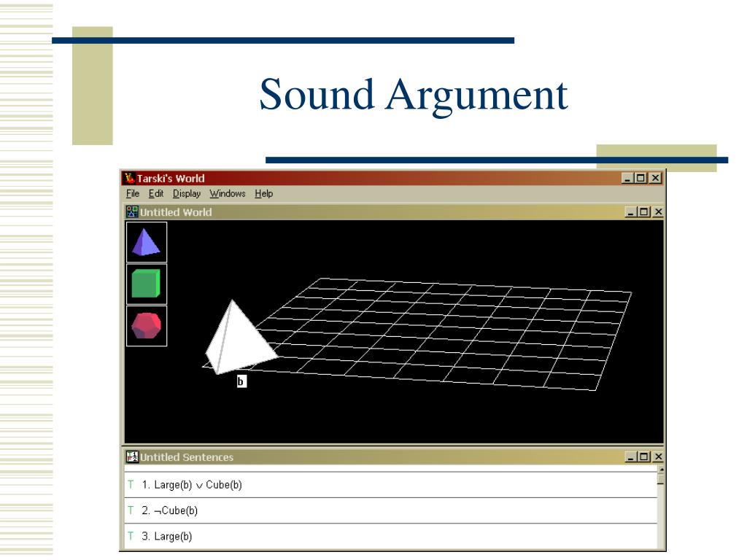Maximize the Untitled Sentences window
747x560 pixels.
pos(643,456)
